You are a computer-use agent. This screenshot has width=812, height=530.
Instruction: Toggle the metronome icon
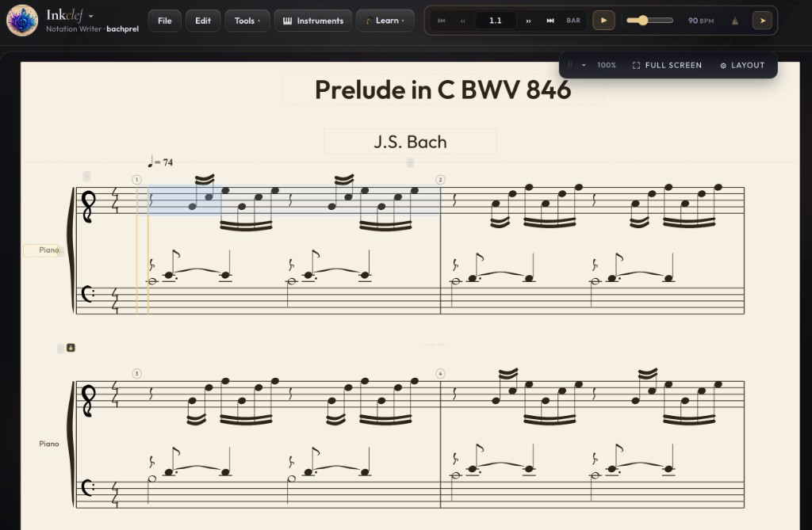coord(735,21)
